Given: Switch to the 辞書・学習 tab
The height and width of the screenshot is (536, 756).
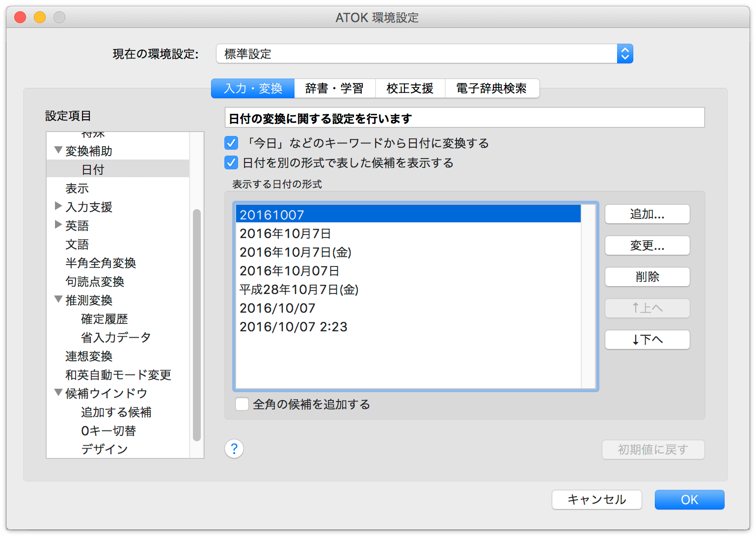Looking at the screenshot, I should [x=335, y=88].
